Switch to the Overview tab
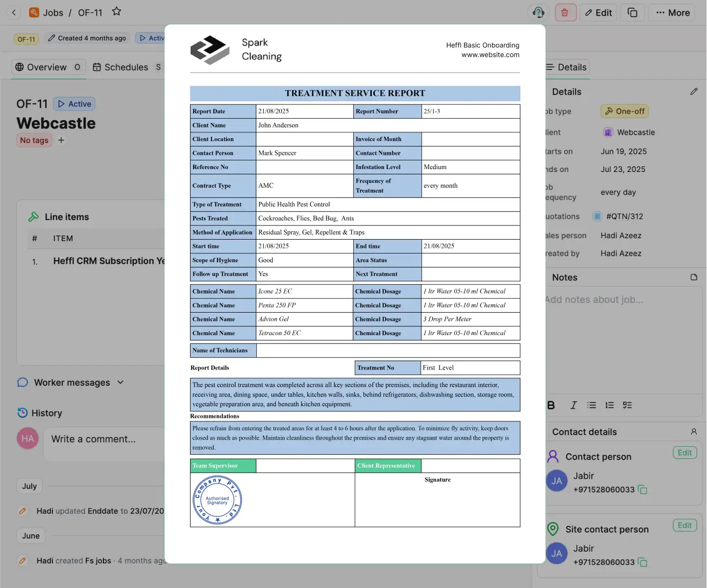 point(47,67)
